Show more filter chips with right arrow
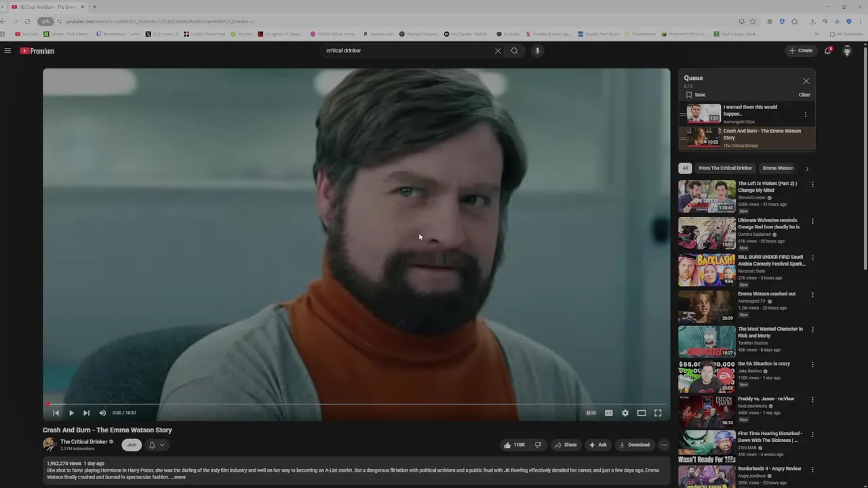Image resolution: width=868 pixels, height=488 pixels. 806,168
